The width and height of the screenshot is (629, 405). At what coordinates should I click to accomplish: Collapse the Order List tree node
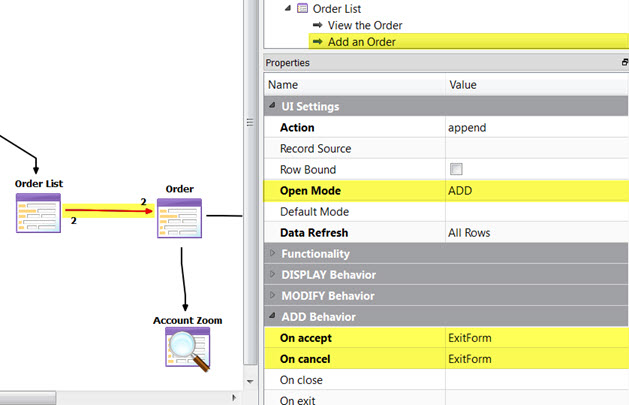click(x=288, y=8)
